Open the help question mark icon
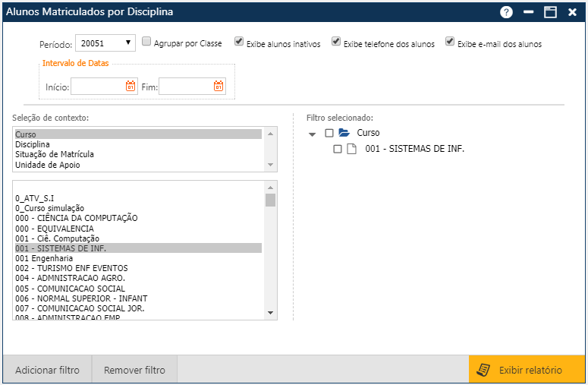 point(506,12)
